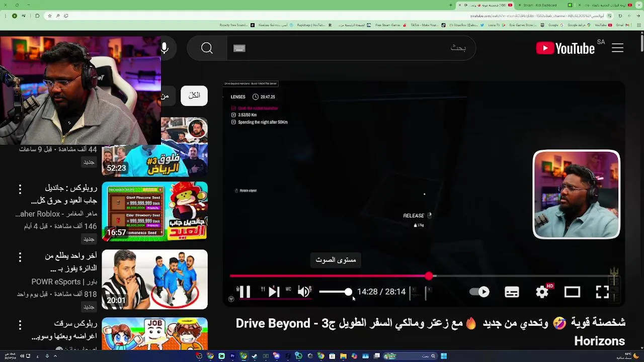The width and height of the screenshot is (644, 362).
Task: Skip to the next video
Action: click(x=274, y=292)
